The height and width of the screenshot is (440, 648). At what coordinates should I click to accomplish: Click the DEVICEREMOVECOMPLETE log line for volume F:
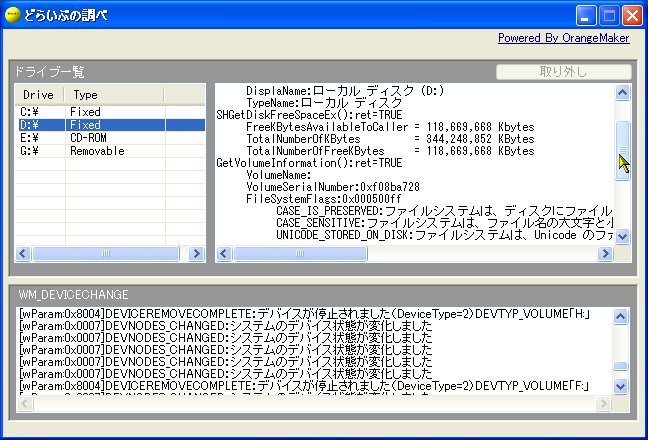[304, 386]
